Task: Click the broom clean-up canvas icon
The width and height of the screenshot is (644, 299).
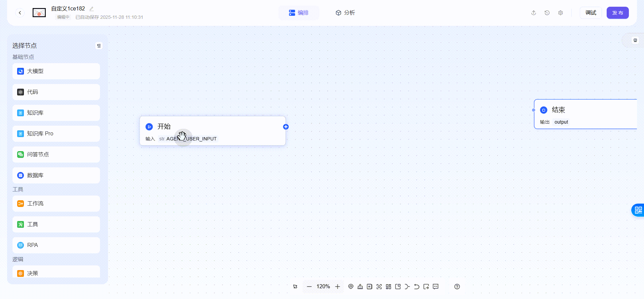Action: click(360, 287)
